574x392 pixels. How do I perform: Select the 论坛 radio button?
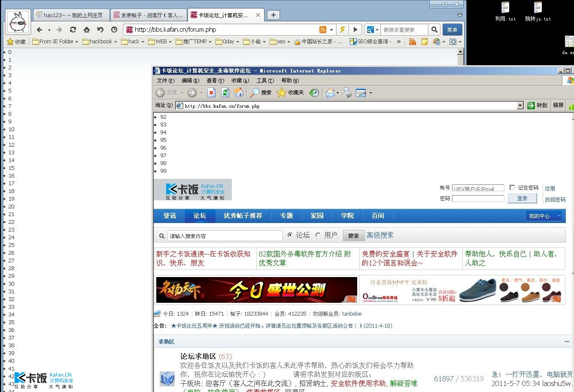click(290, 235)
